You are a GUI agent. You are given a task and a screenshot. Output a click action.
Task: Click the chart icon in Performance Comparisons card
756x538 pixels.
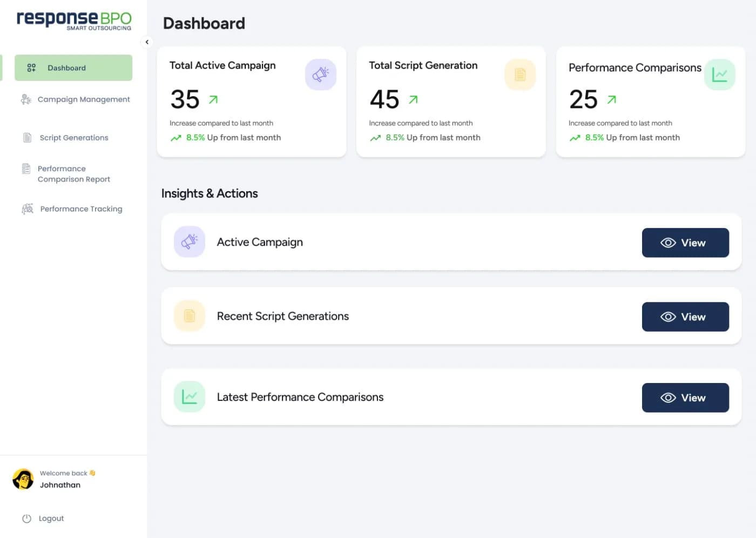coord(720,75)
